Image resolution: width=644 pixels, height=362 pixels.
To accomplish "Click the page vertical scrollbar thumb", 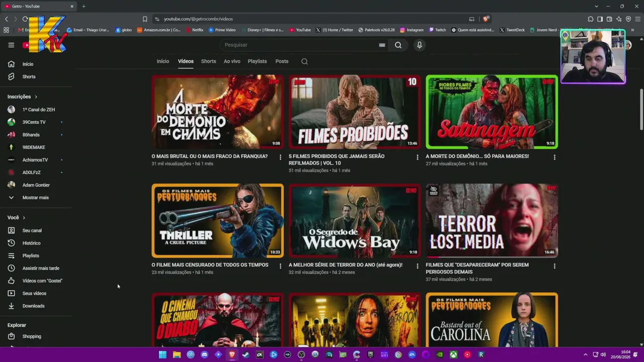I will (641, 110).
